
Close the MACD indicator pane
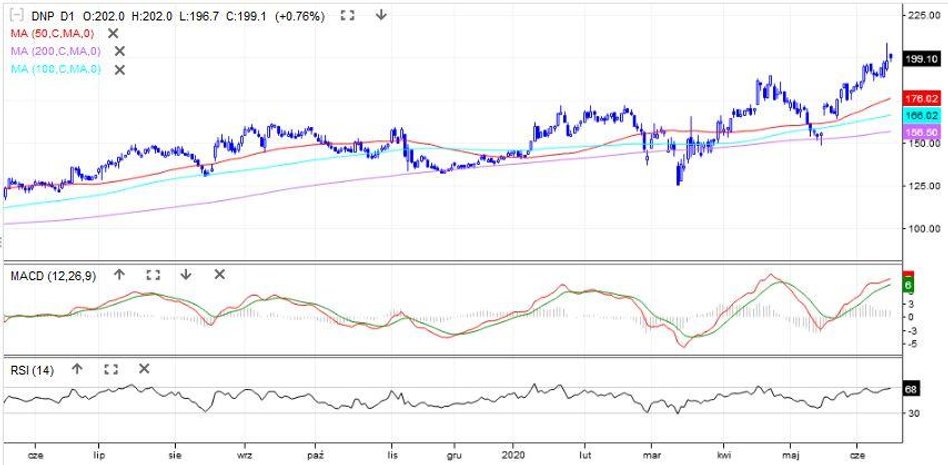[219, 274]
